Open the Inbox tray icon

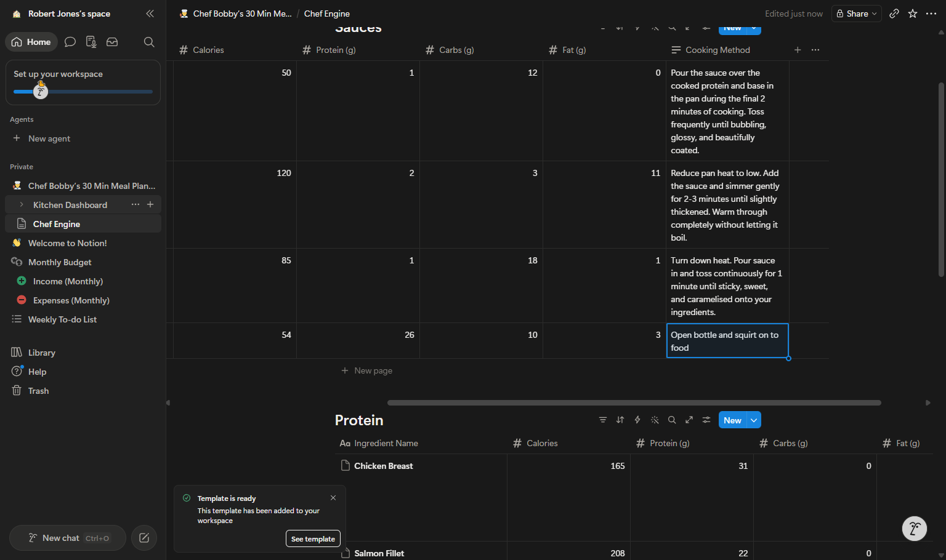click(x=112, y=42)
